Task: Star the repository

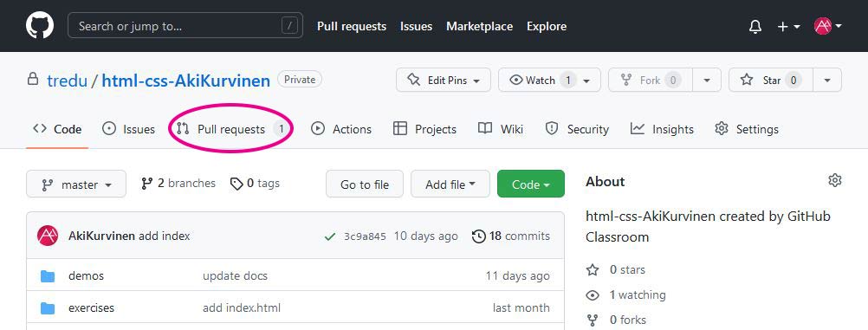Action: [x=771, y=80]
